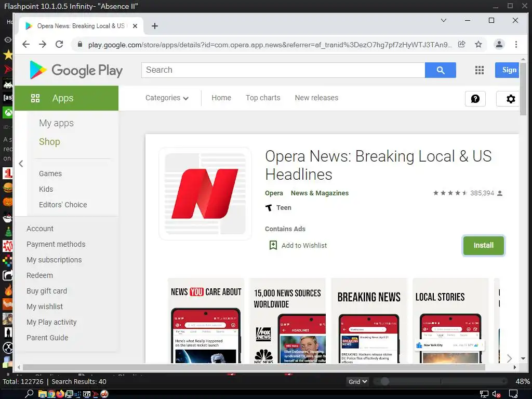Open the Kids category

click(46, 189)
